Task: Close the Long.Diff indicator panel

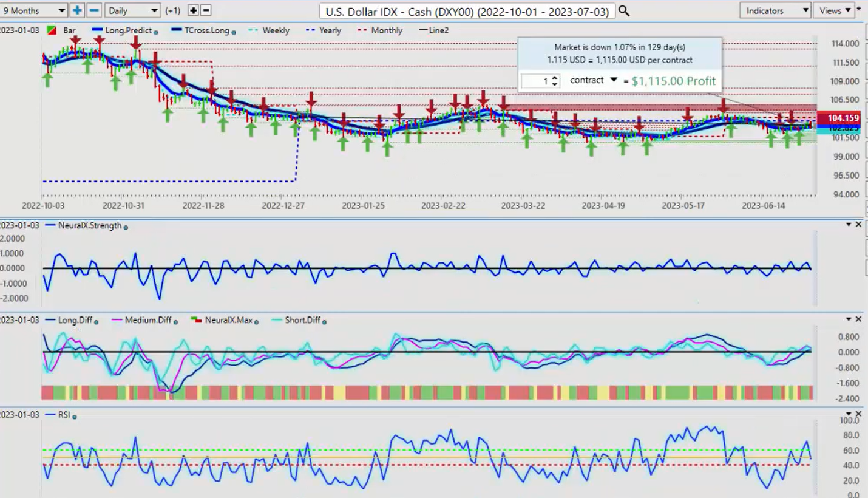Action: (858, 319)
